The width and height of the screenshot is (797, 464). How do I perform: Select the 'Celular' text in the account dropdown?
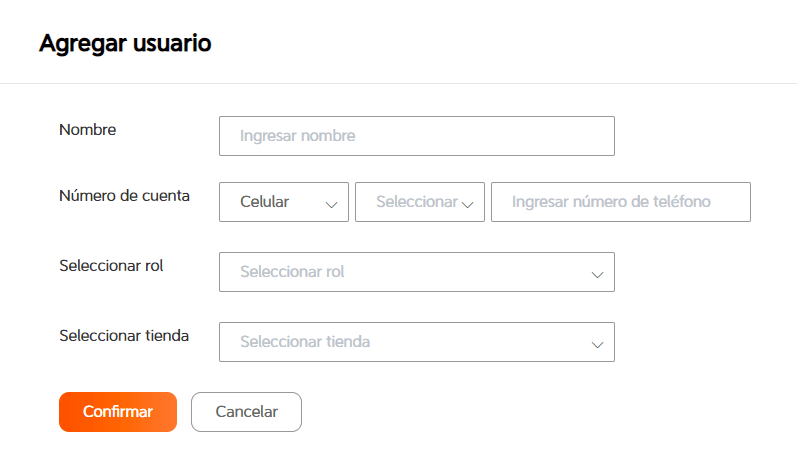click(265, 202)
